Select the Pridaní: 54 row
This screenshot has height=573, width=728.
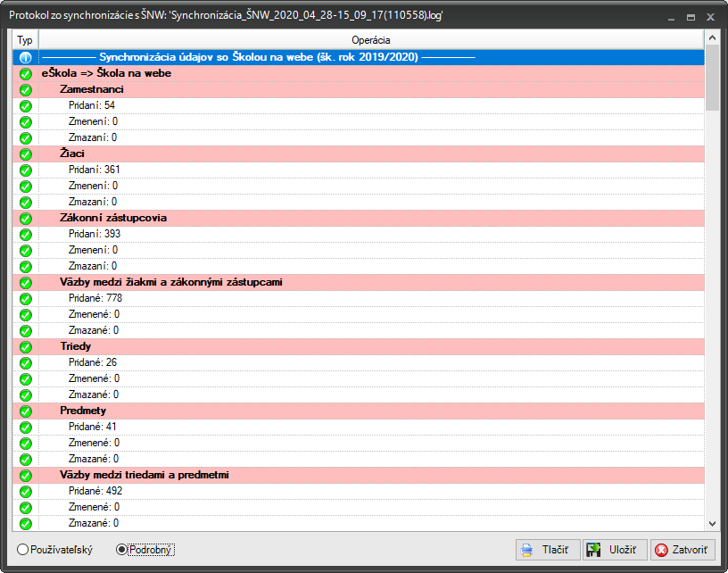tap(359, 105)
